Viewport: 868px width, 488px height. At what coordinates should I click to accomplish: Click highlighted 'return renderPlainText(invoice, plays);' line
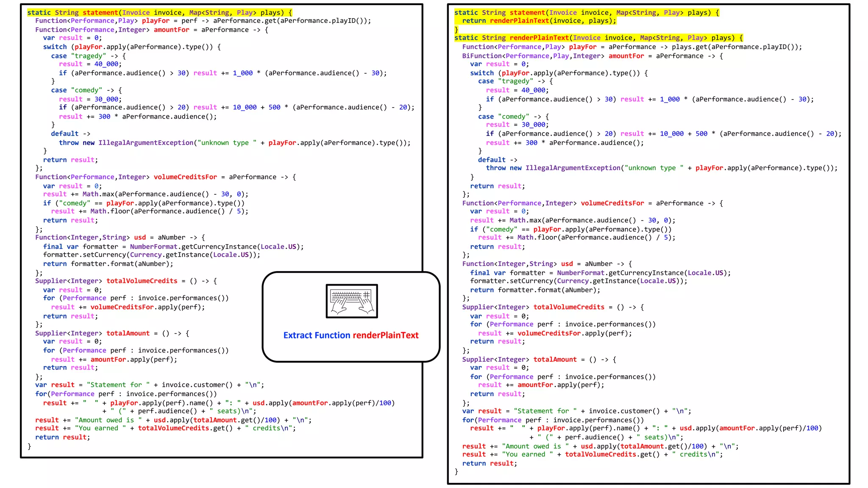click(x=539, y=21)
